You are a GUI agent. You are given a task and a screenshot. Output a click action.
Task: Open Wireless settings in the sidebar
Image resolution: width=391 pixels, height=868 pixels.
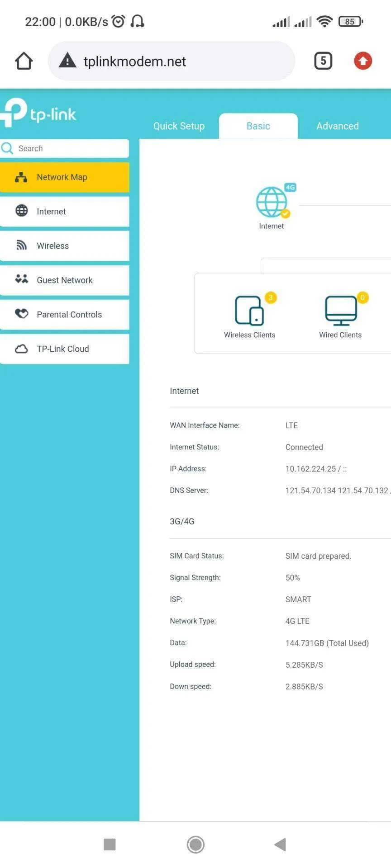pyautogui.click(x=65, y=246)
